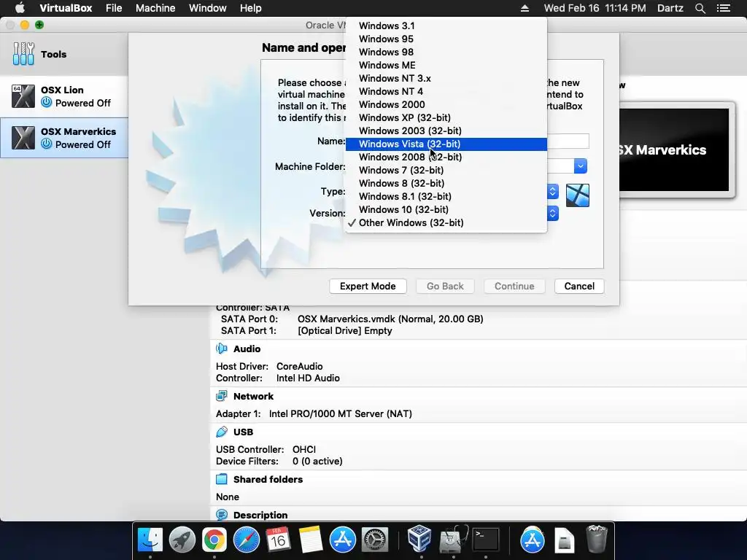Viewport: 747px width, 560px height.
Task: Click the Network section icon
Action: [222, 396]
